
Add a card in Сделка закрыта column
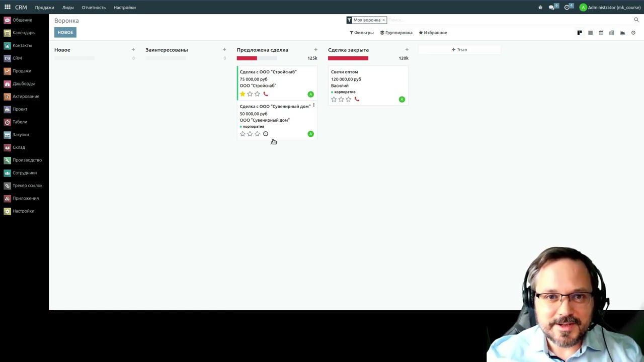[407, 49]
